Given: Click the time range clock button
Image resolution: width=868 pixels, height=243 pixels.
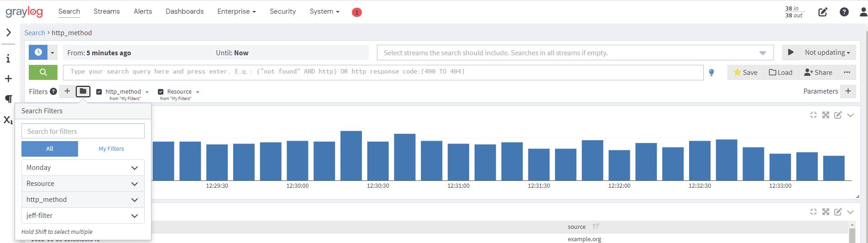Looking at the screenshot, I should 38,52.
